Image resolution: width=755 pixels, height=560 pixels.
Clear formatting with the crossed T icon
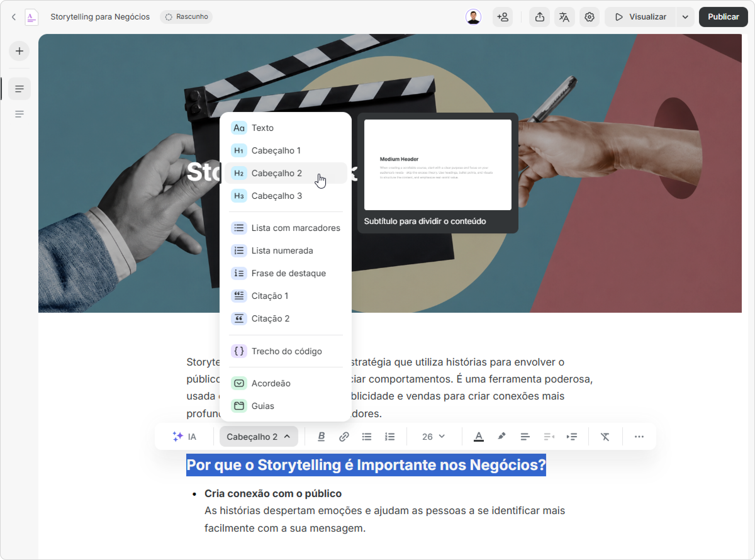point(605,437)
